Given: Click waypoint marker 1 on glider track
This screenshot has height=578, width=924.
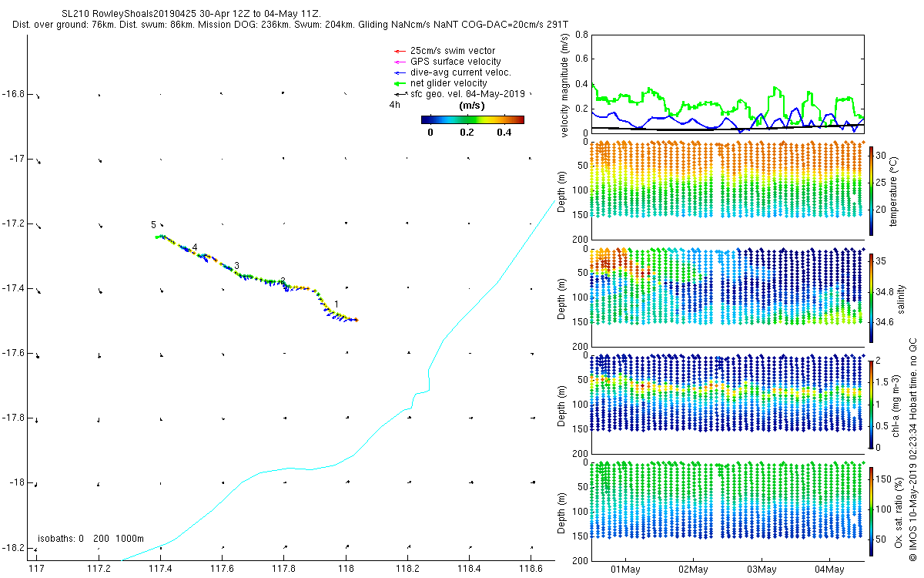Looking at the screenshot, I should click(x=336, y=305).
